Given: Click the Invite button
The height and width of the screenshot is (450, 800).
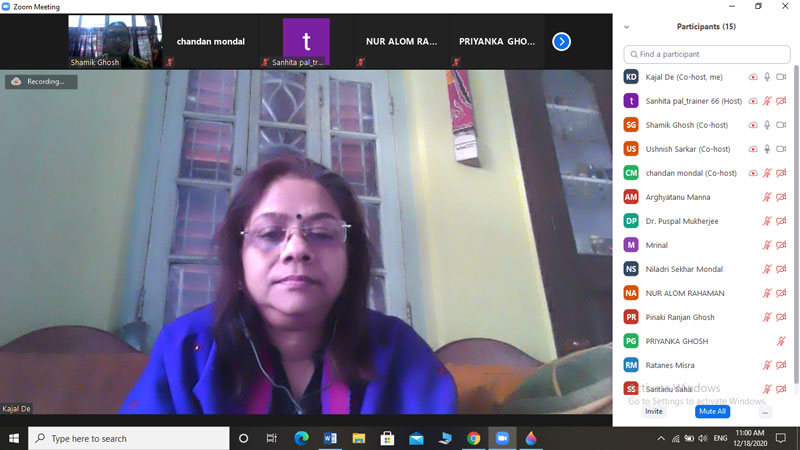Looking at the screenshot, I should pos(653,411).
